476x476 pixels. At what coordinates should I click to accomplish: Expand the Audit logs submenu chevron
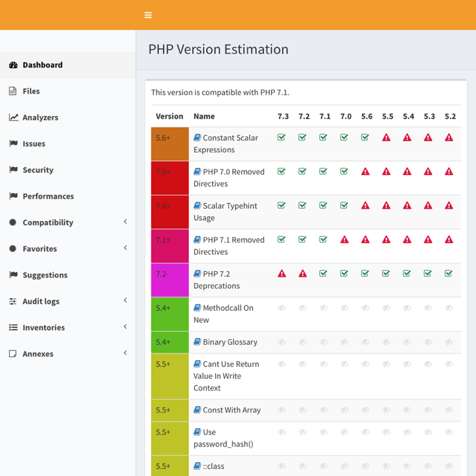(125, 300)
